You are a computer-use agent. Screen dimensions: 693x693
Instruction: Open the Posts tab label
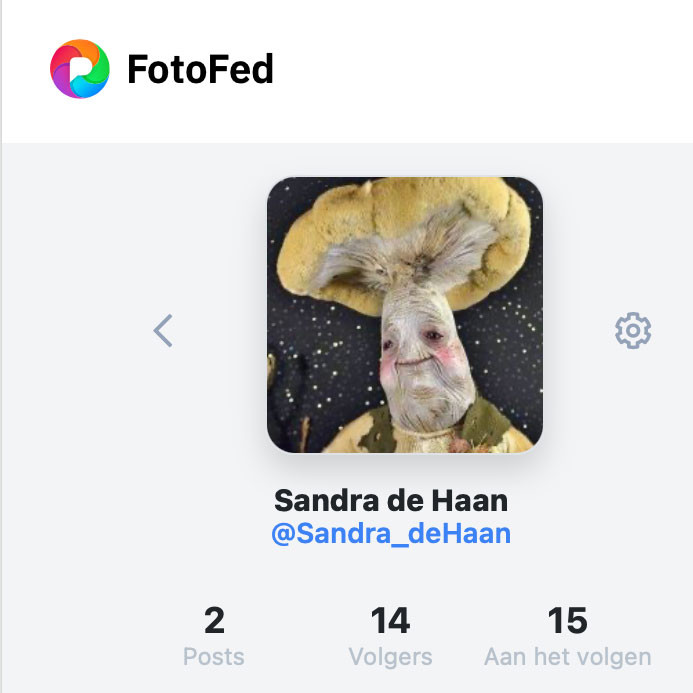coord(214,657)
